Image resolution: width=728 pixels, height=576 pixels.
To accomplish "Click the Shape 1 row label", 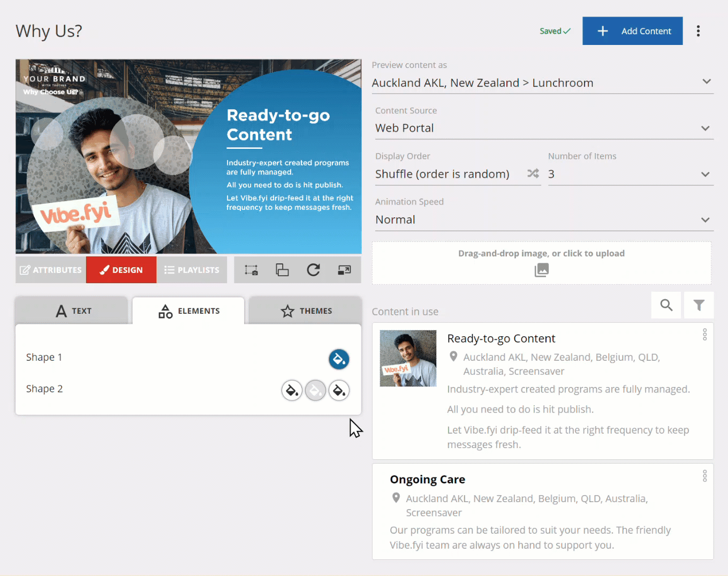I will pos(44,357).
